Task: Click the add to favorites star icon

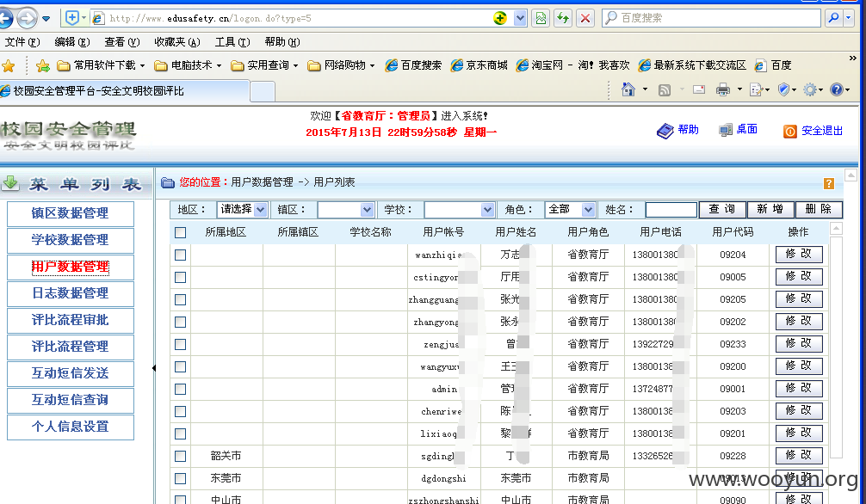Action: [x=42, y=65]
